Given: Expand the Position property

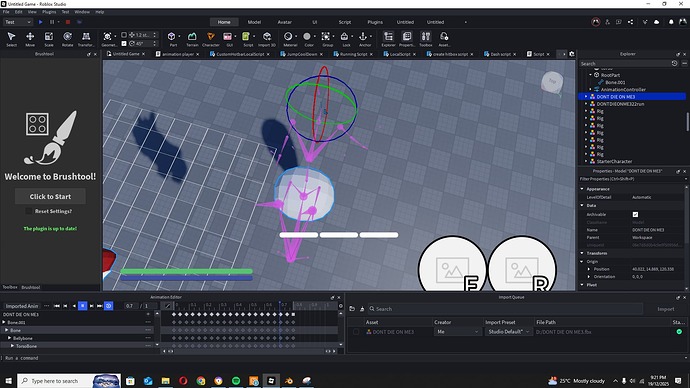Looking at the screenshot, I should [589, 269].
